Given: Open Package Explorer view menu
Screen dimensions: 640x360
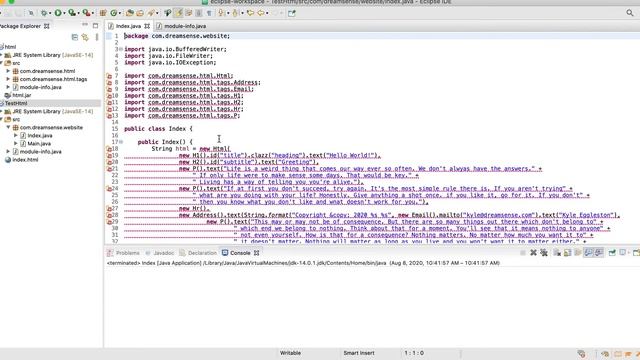Looking at the screenshot, I should (x=97, y=37).
